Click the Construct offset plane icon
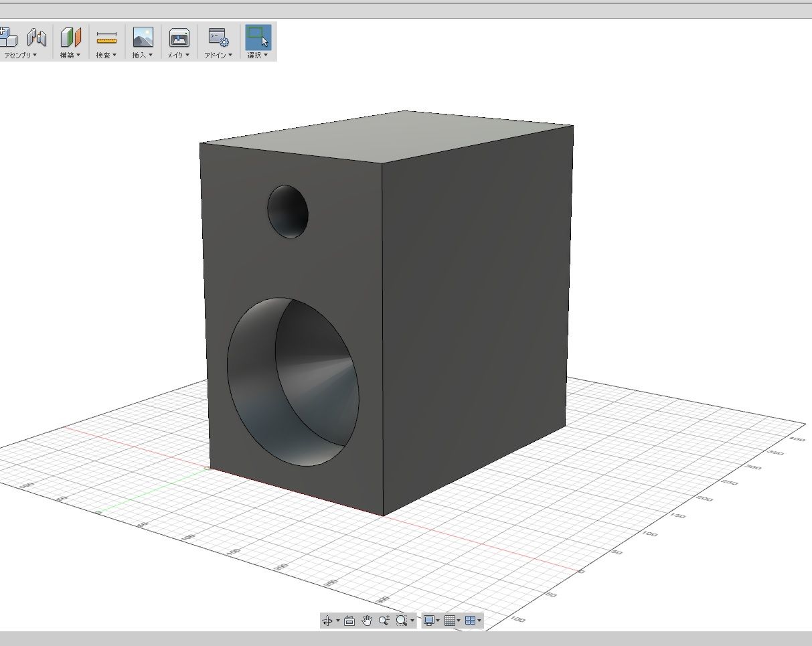This screenshot has height=646, width=812. pyautogui.click(x=70, y=37)
